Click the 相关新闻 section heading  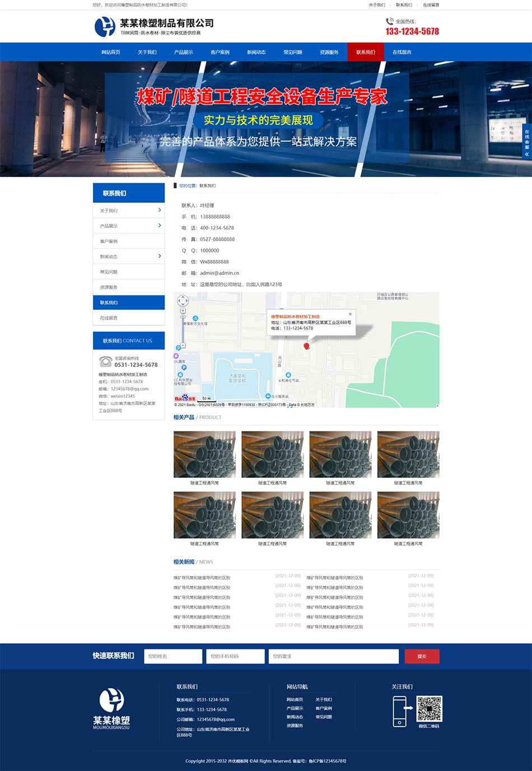[x=184, y=561]
